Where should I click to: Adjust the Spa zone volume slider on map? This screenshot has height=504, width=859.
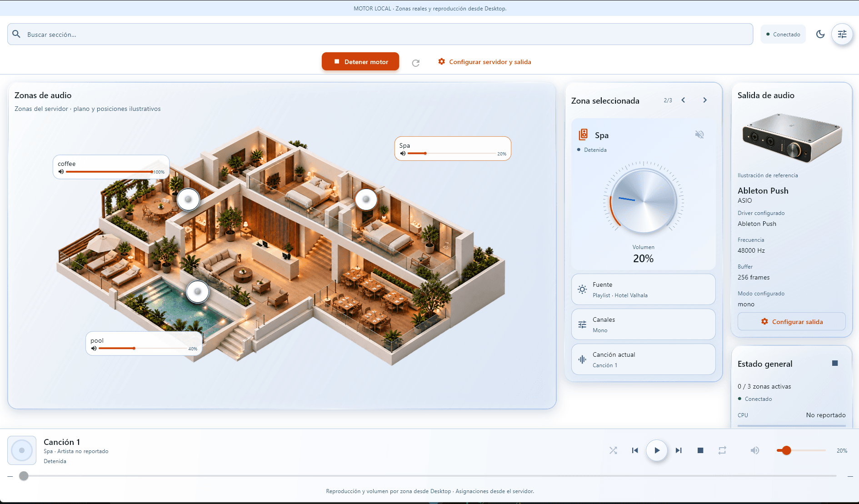click(x=451, y=154)
